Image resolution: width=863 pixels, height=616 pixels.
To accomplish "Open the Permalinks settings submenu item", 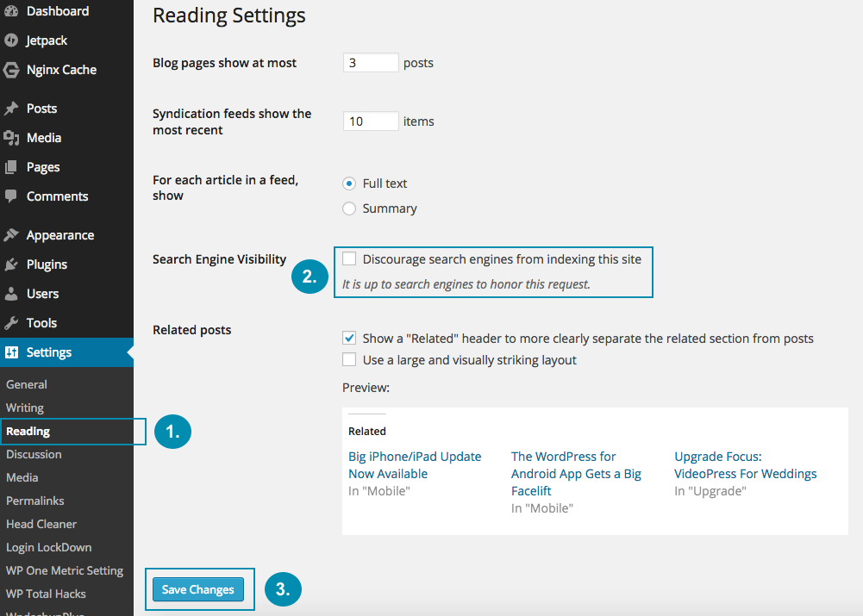I will pyautogui.click(x=35, y=501).
